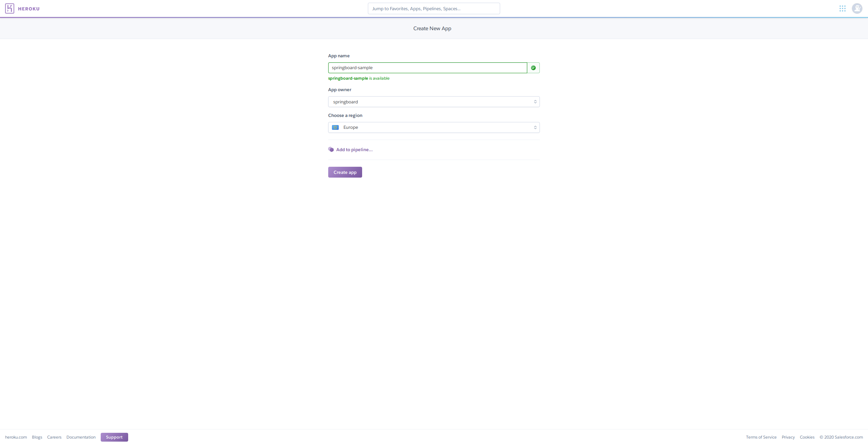Click the 'springboard-sample is available' message
The height and width of the screenshot is (445, 868).
click(x=359, y=78)
